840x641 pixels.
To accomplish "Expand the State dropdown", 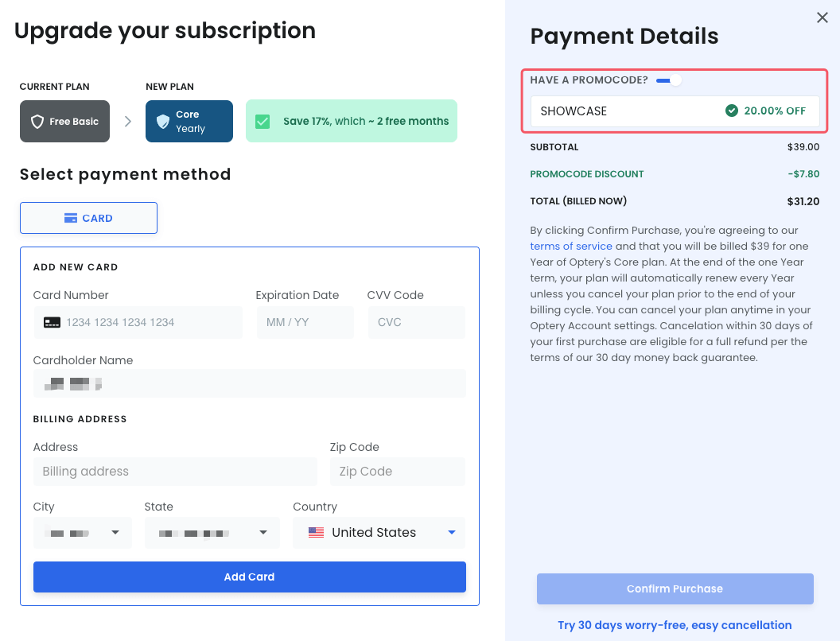I will click(263, 533).
